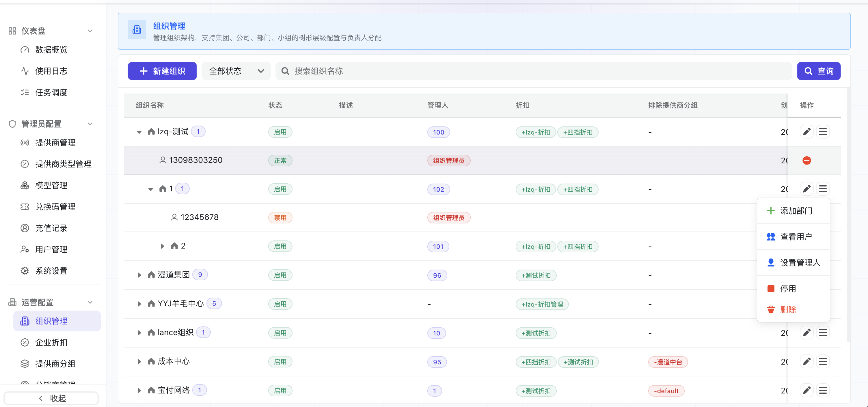The width and height of the screenshot is (868, 407).
Task: Open 数据概览 in the sidebar
Action: 51,50
